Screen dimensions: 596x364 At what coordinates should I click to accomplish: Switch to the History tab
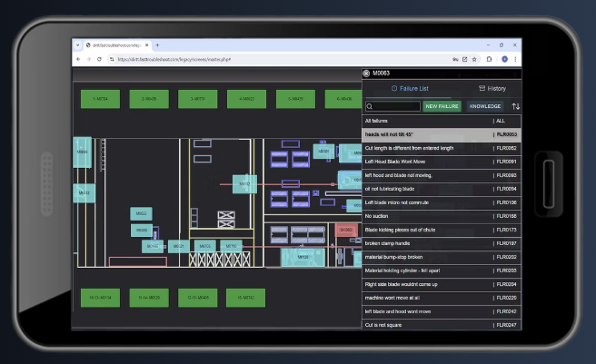pyautogui.click(x=492, y=89)
